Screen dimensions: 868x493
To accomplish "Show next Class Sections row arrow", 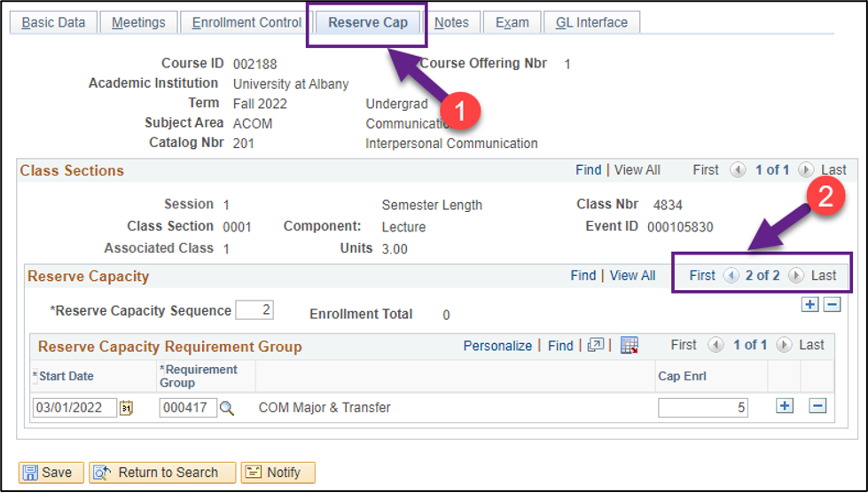I will [x=805, y=170].
